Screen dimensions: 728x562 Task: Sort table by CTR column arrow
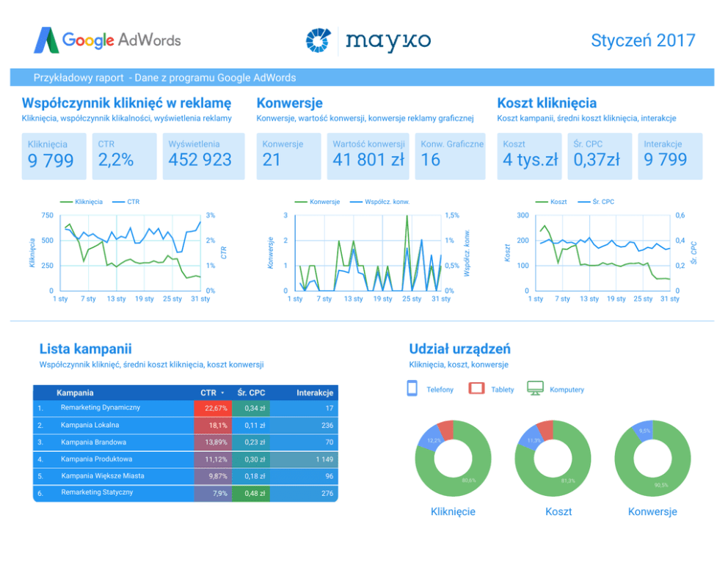[222, 393]
